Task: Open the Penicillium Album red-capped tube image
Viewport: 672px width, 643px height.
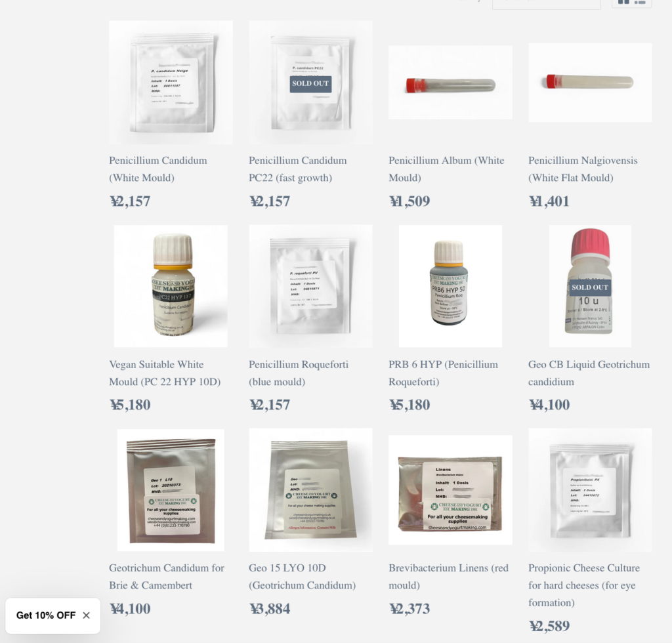Action: click(x=450, y=82)
